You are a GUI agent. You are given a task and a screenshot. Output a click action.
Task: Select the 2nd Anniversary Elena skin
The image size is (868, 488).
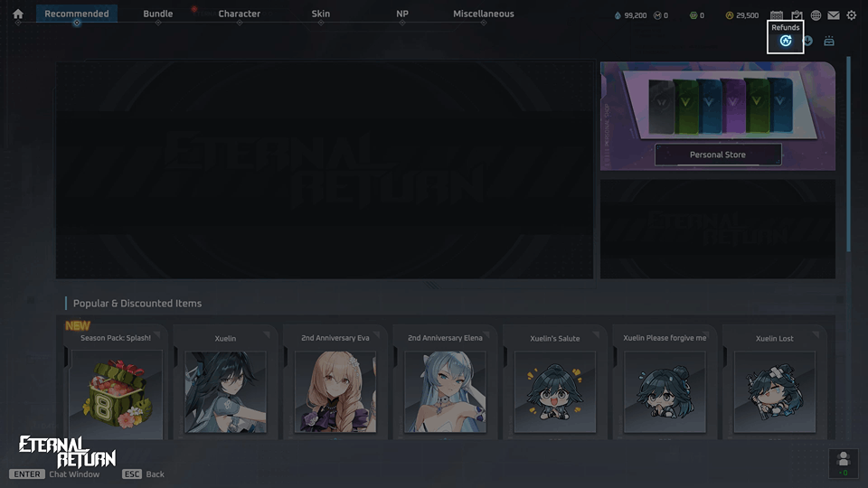point(445,381)
